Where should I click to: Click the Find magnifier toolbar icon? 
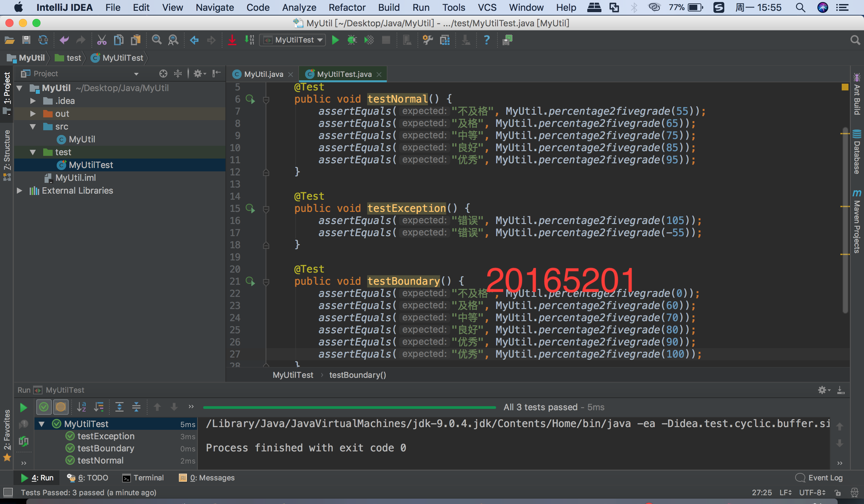[x=157, y=40]
